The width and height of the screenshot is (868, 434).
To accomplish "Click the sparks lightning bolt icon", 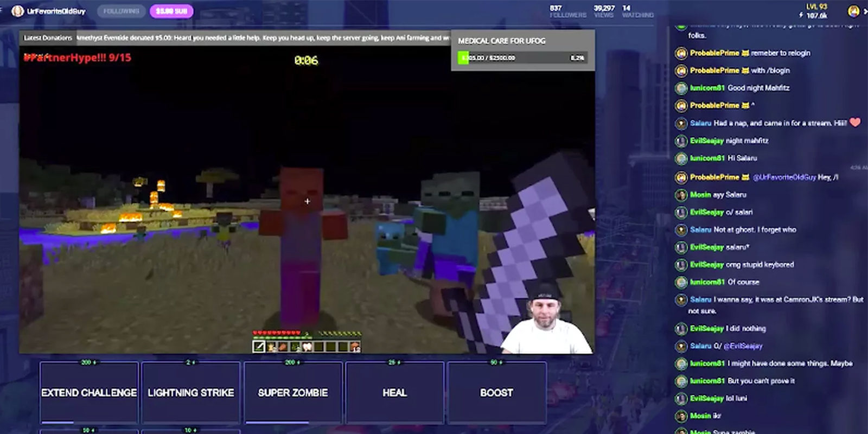I will (801, 15).
